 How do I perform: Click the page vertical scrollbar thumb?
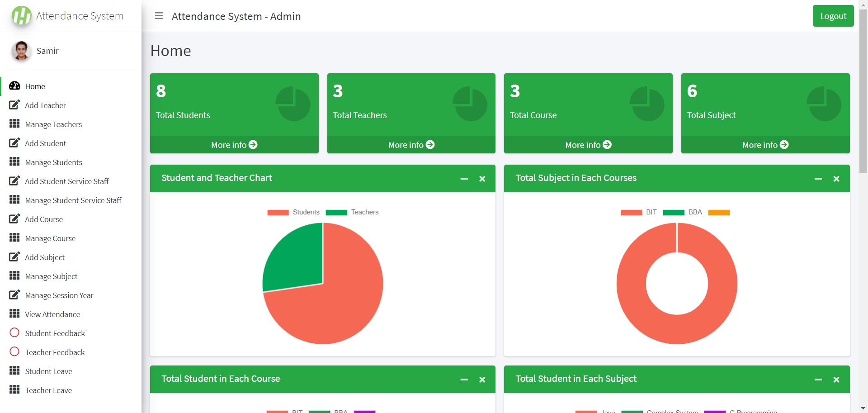pyautogui.click(x=863, y=90)
